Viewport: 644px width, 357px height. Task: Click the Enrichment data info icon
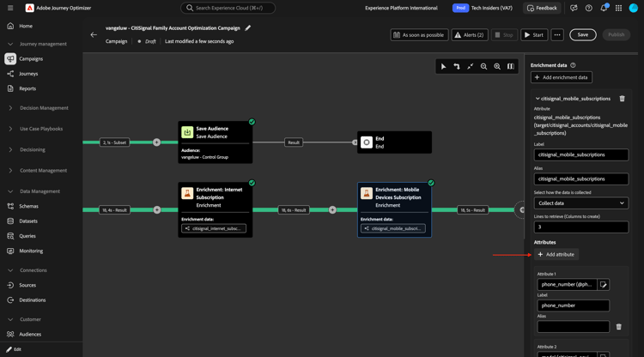(x=573, y=65)
